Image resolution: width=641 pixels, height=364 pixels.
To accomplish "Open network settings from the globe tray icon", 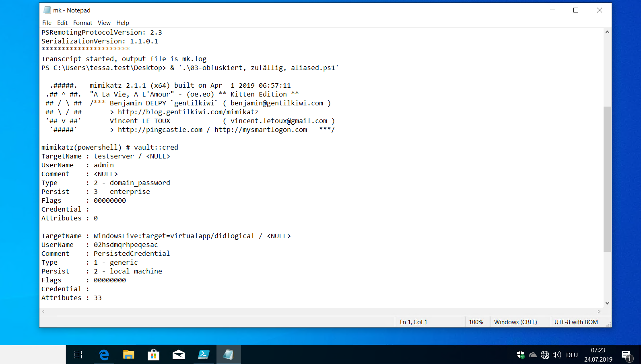I will (x=545, y=355).
